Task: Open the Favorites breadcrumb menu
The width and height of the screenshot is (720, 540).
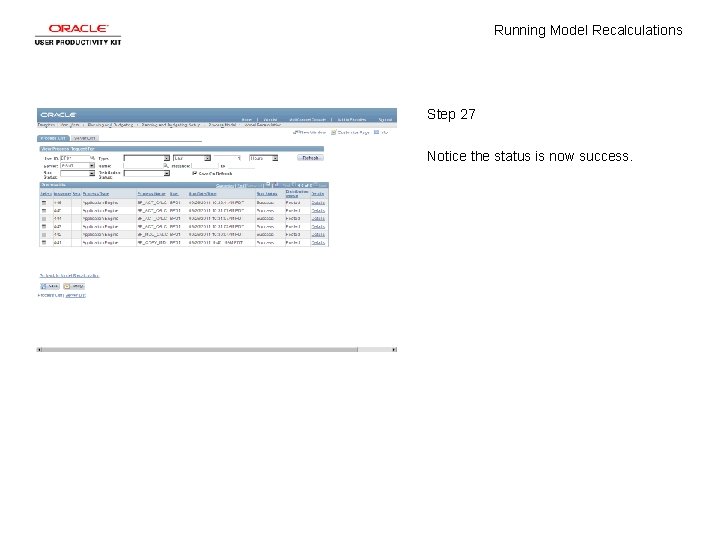Action: 46,125
